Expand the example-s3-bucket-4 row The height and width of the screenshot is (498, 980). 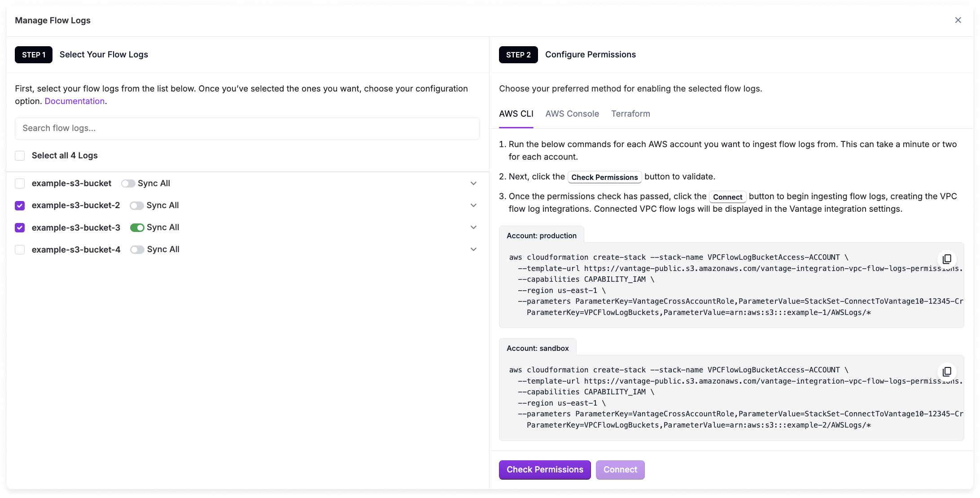coord(473,249)
